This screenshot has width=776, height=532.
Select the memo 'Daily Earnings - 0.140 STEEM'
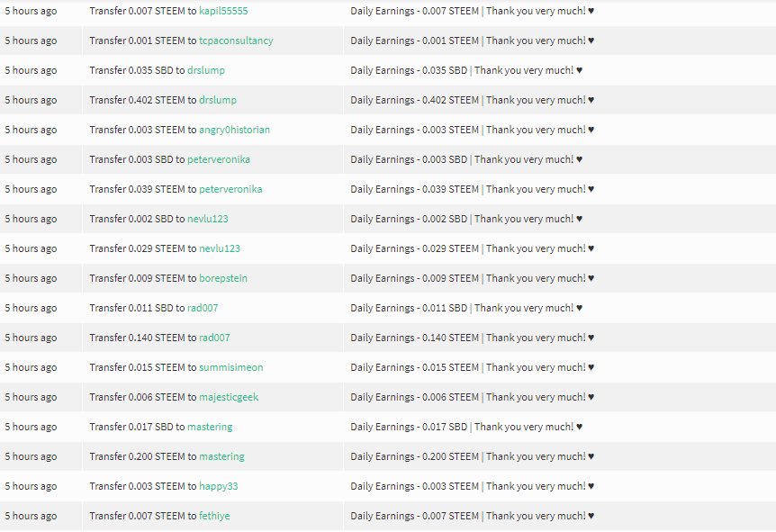(x=415, y=338)
